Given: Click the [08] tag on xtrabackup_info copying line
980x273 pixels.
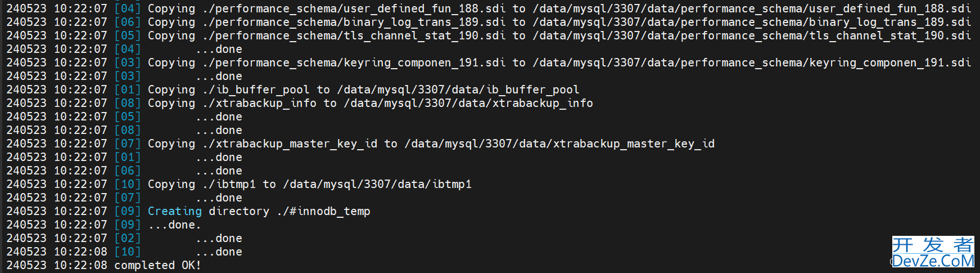Looking at the screenshot, I should tap(128, 103).
